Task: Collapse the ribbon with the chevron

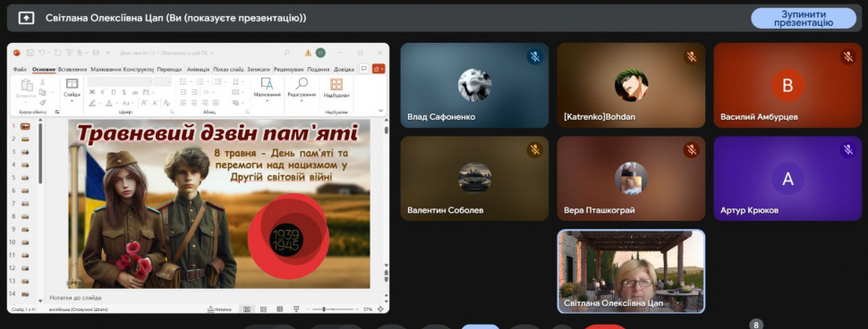Action: click(x=380, y=111)
